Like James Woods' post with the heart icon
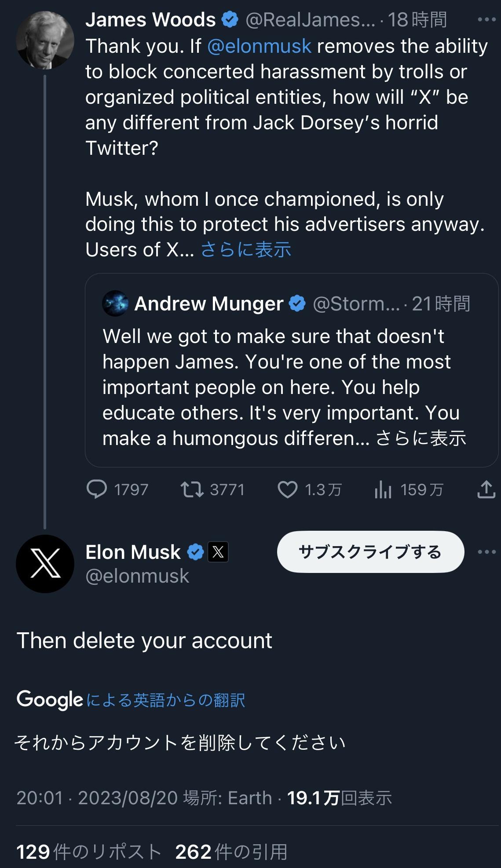The width and height of the screenshot is (501, 868). tap(287, 489)
